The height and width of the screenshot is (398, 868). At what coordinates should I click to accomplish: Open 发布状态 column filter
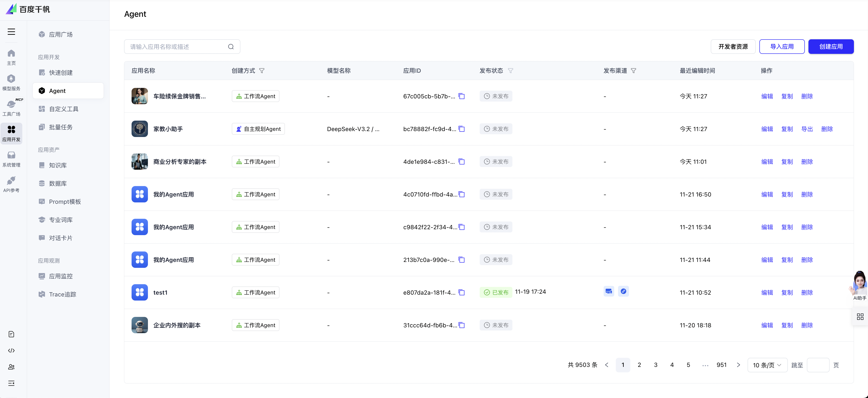[511, 71]
